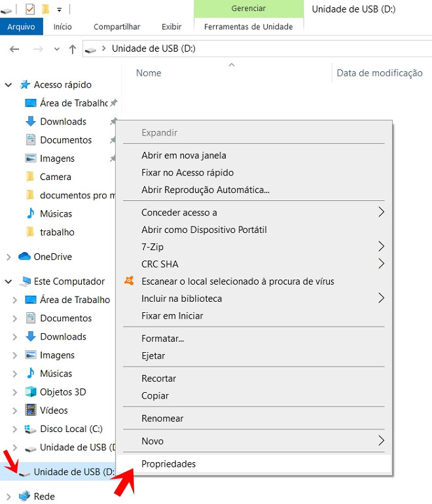Open Propriedades from the context menu

[254, 464]
